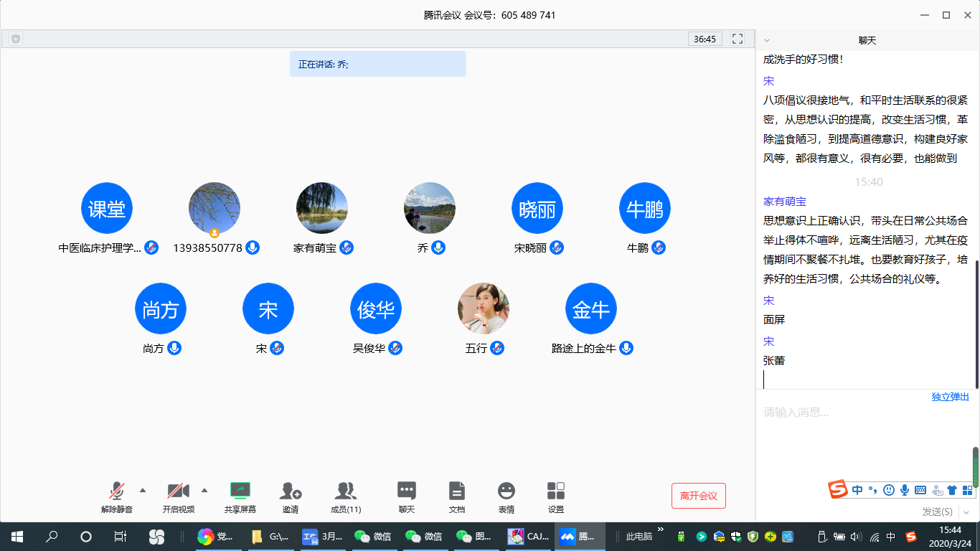Open the 文档 documents icon
The height and width of the screenshot is (551, 980).
pos(456,491)
